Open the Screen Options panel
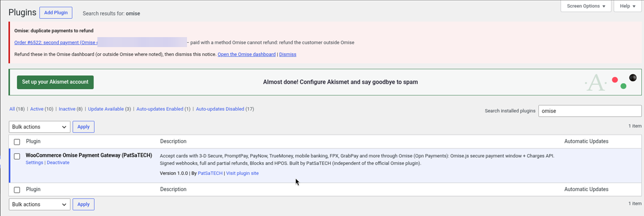The height and width of the screenshot is (216, 644). [586, 6]
